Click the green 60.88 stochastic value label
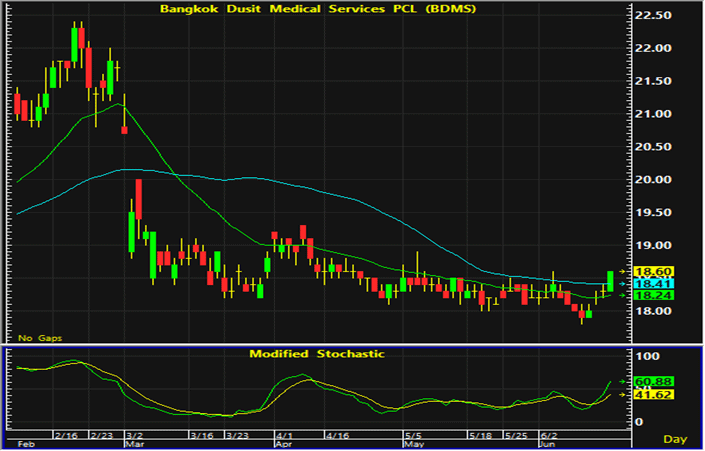Image resolution: width=705 pixels, height=451 pixels. 653,382
